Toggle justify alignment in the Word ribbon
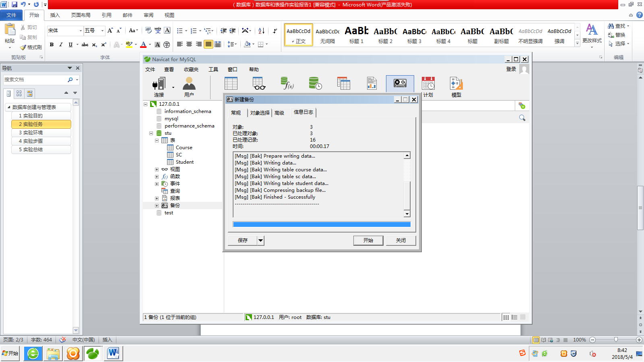This screenshot has width=644, height=362. point(208,44)
